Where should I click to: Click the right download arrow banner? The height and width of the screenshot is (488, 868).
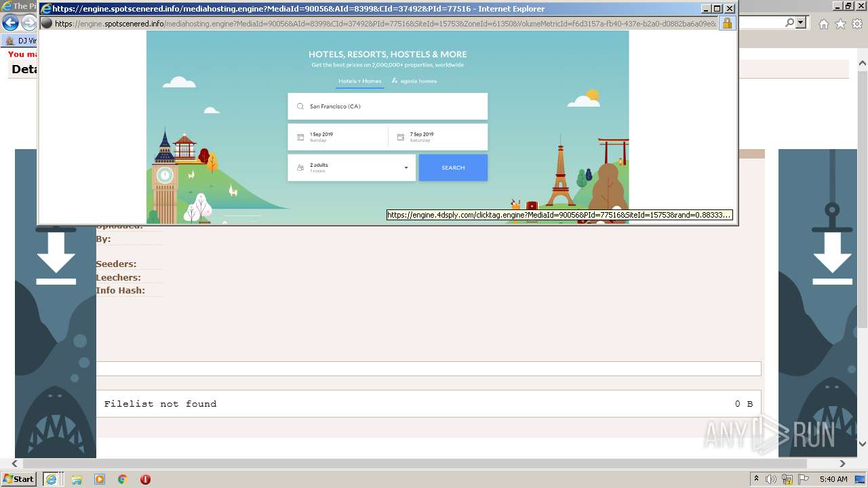819,304
